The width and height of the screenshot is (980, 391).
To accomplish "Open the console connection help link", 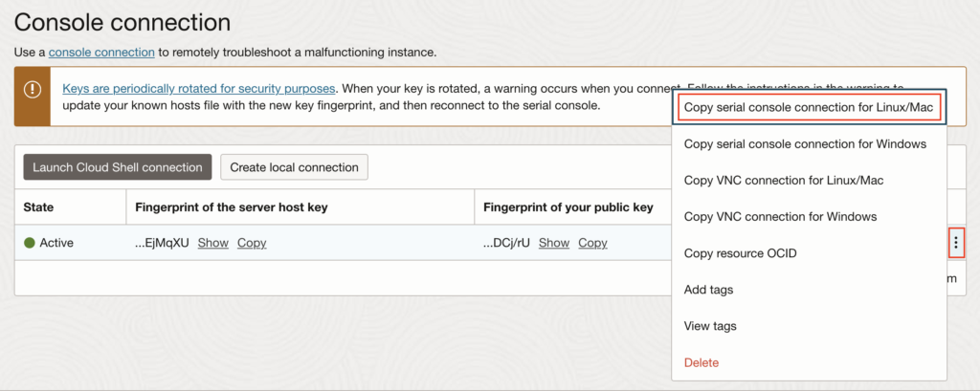I will [101, 52].
